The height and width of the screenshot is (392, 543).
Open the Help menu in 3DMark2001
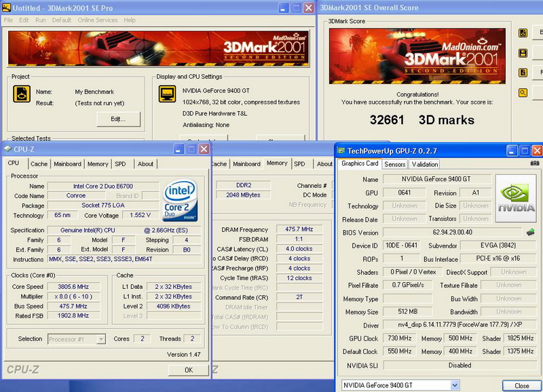130,20
